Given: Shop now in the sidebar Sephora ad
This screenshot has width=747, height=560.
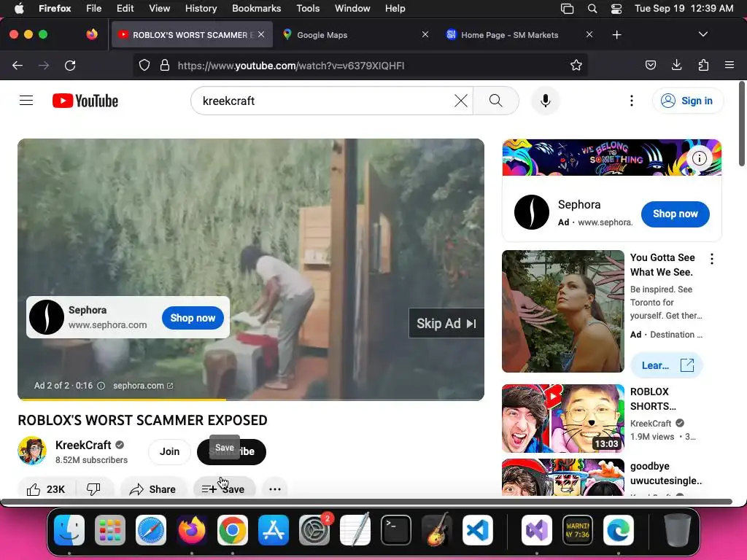Looking at the screenshot, I should tap(675, 214).
